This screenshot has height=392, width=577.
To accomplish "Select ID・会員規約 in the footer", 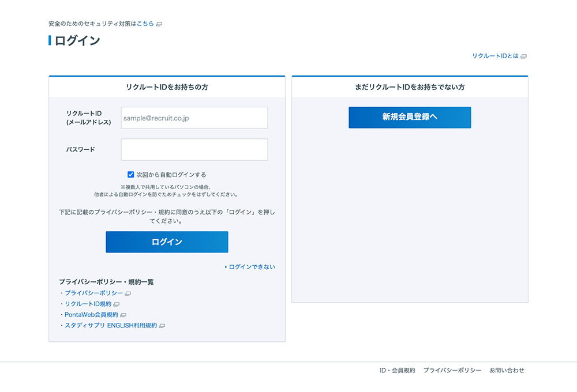I will (x=397, y=371).
